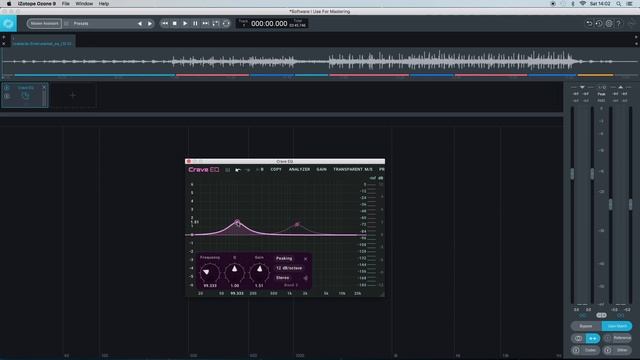This screenshot has width=640, height=360.
Task: Select the Crave EQ module tile
Action: 25,96
